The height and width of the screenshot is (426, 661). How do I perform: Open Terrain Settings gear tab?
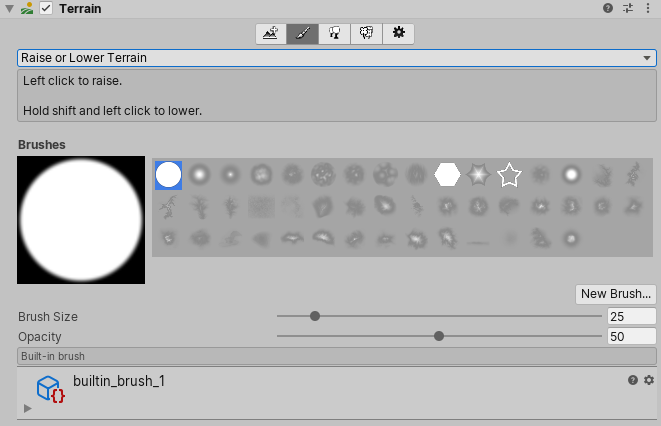398,33
